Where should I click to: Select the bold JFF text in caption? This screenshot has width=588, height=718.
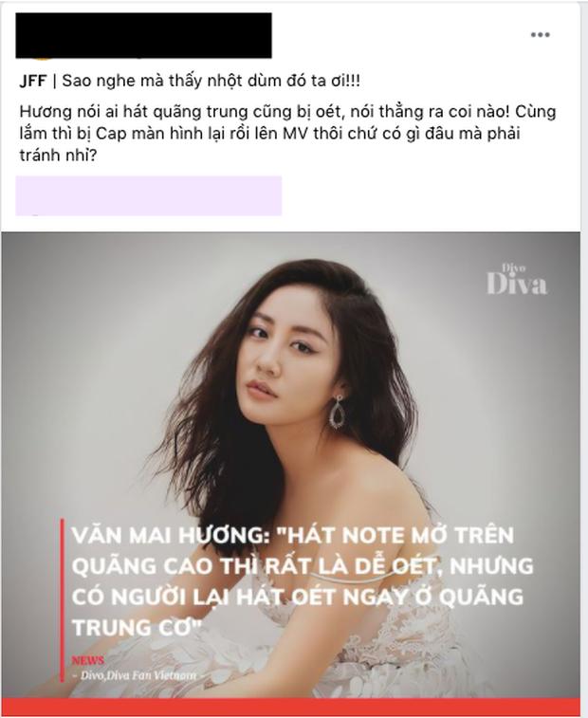(33, 81)
